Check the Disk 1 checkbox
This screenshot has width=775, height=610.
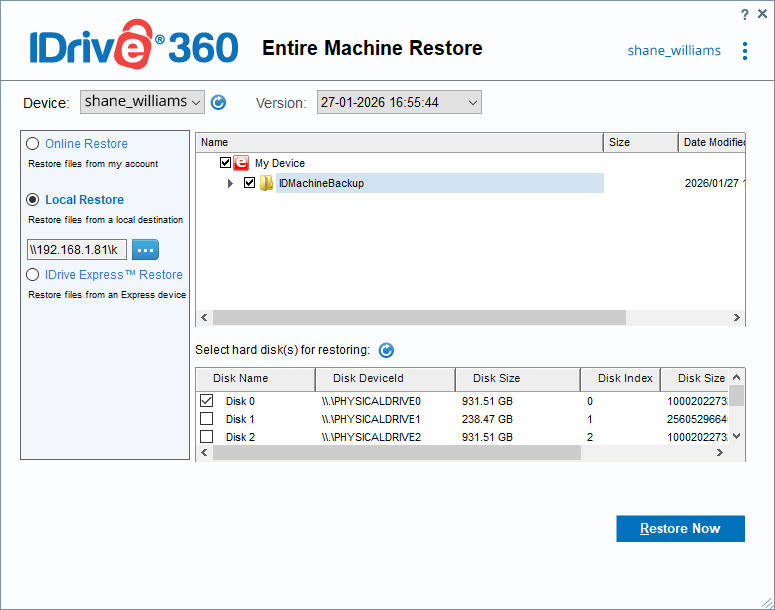207,419
